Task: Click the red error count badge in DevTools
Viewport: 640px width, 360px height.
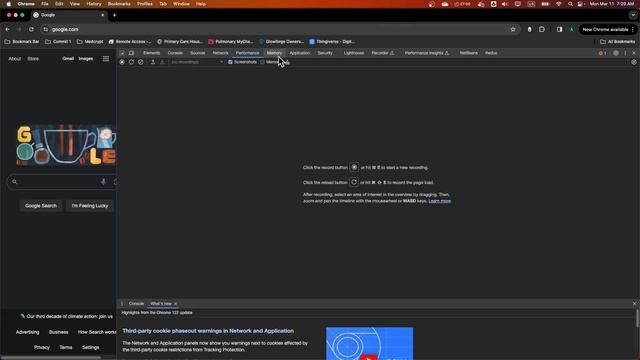Action: 602,53
